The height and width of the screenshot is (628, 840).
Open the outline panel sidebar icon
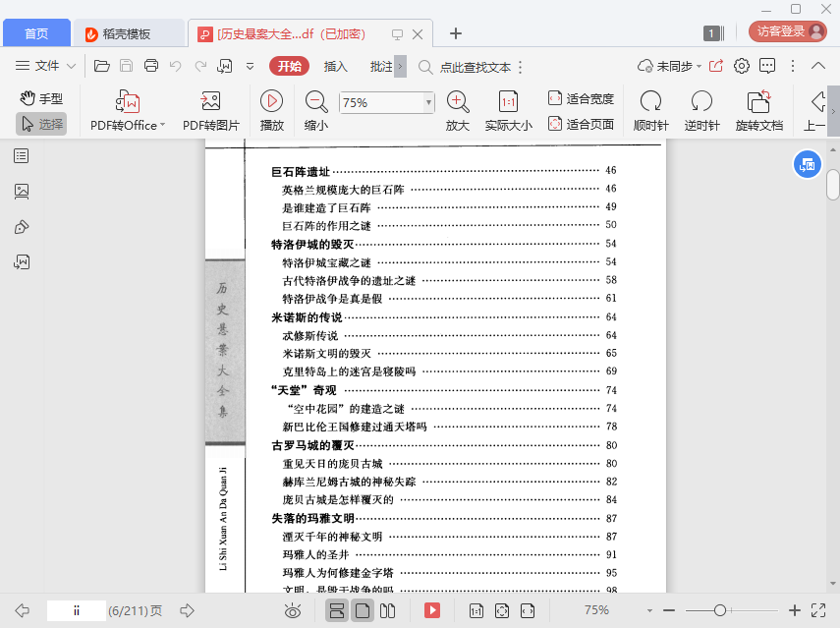click(22, 156)
